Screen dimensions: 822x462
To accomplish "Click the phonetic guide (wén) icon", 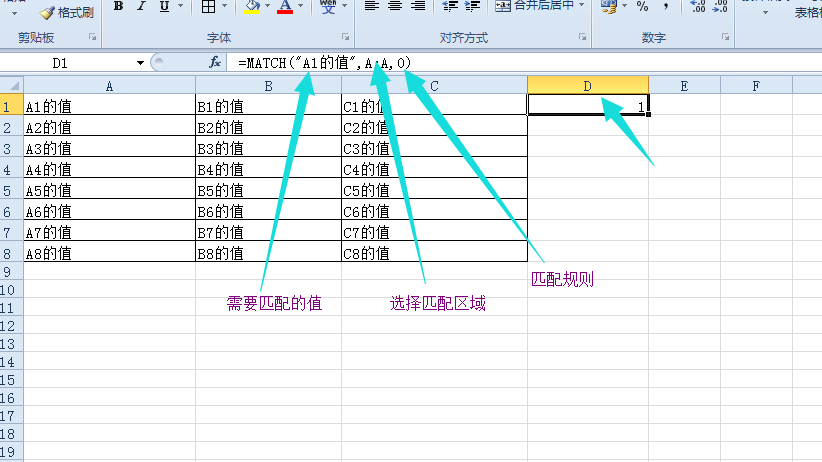I will point(328,6).
